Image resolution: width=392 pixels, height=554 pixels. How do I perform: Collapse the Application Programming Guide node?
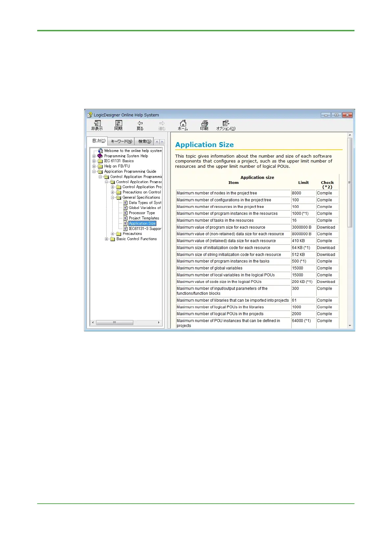click(x=94, y=171)
